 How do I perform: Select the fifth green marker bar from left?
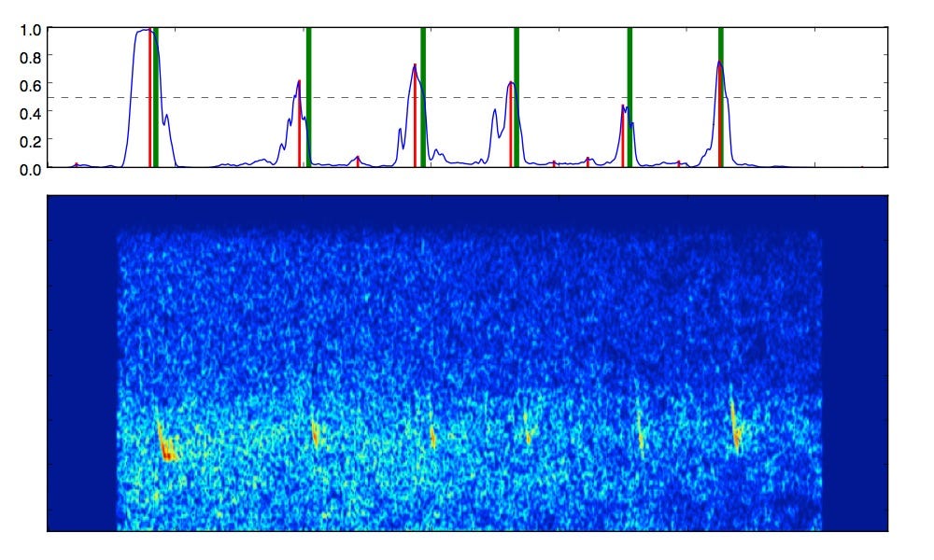[630, 97]
